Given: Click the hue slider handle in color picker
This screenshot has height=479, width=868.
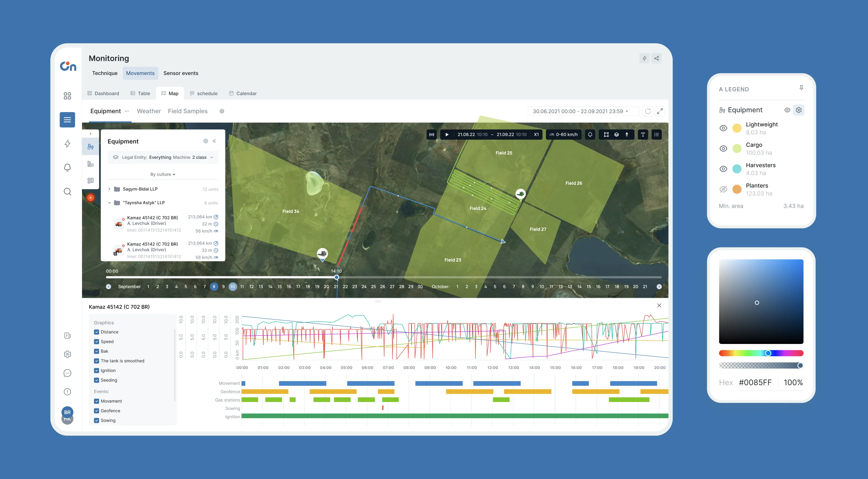Looking at the screenshot, I should [768, 353].
